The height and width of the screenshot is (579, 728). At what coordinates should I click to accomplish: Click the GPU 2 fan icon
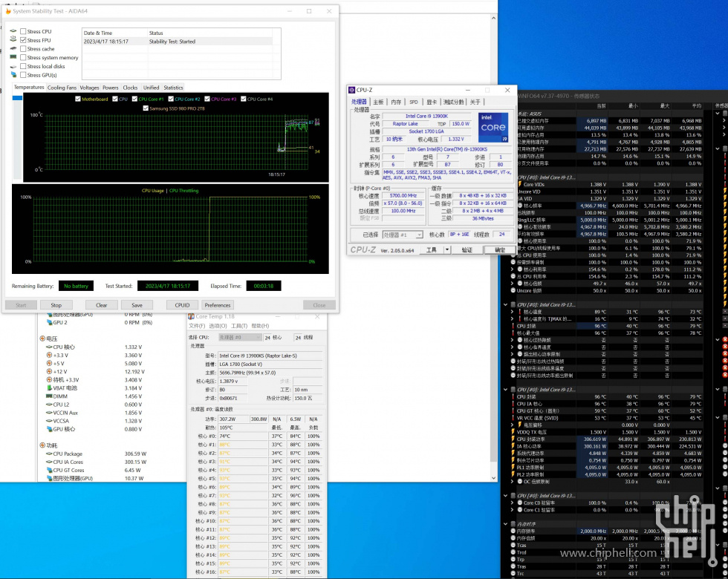(x=49, y=322)
